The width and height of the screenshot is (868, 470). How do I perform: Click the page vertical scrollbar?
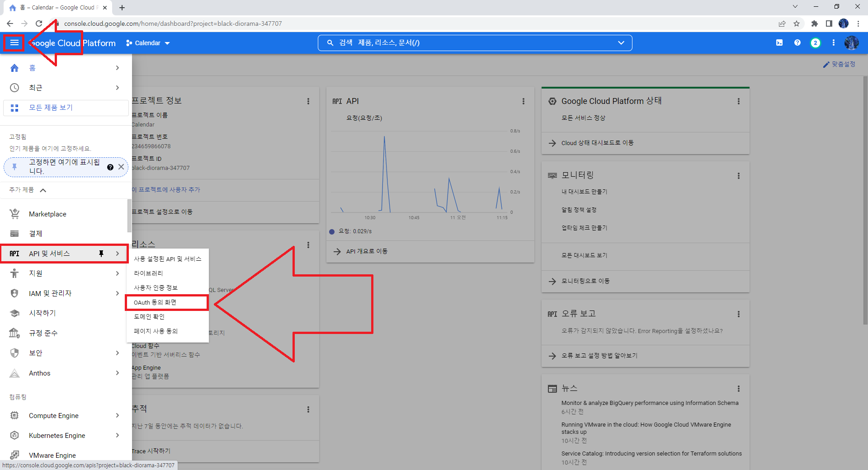tap(865, 200)
